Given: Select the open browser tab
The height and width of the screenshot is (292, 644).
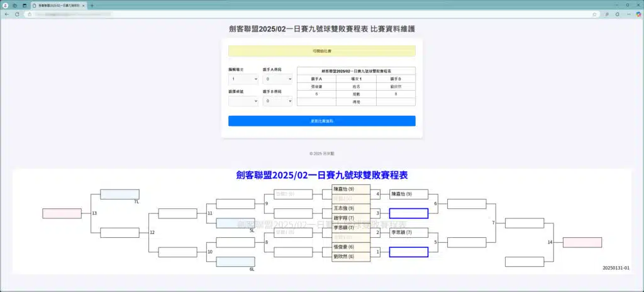Looking at the screenshot, I should pyautogui.click(x=58, y=5).
